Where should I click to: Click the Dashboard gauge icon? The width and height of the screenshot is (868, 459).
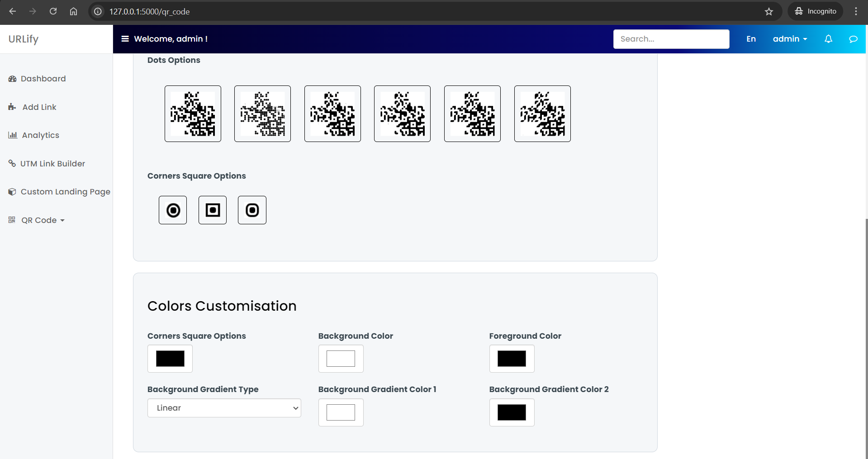click(x=12, y=79)
